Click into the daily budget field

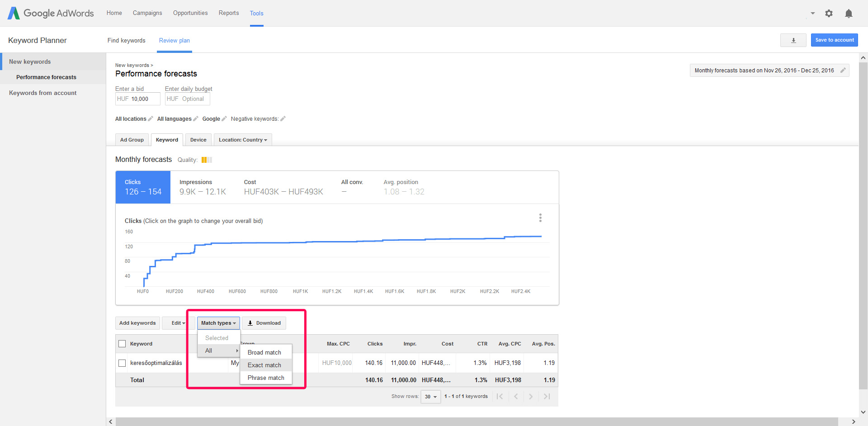pos(188,99)
